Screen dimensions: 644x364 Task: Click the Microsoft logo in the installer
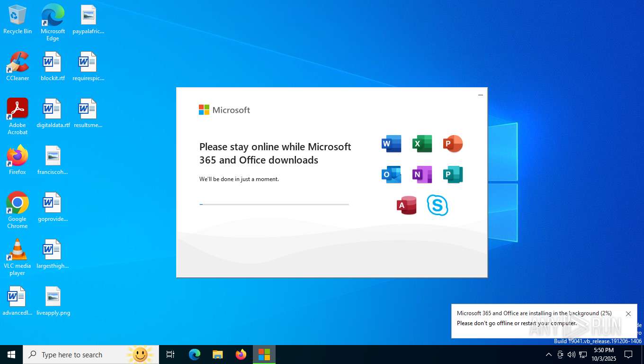coord(224,110)
